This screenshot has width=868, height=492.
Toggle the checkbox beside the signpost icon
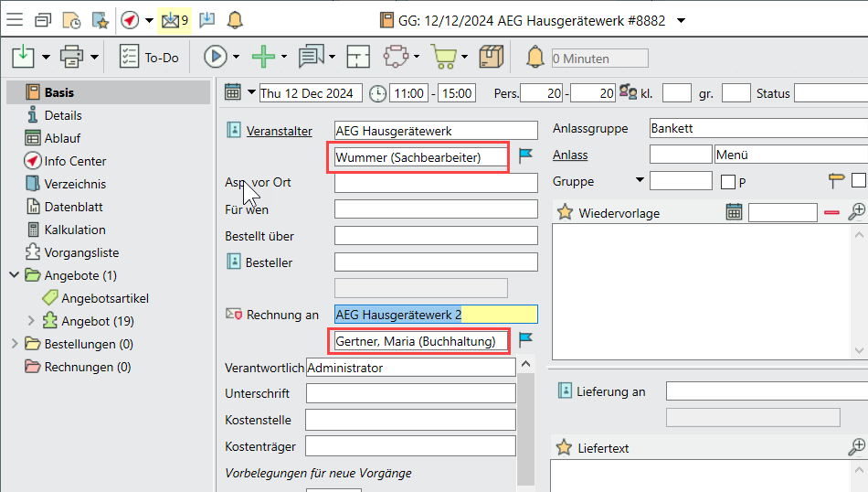(x=859, y=181)
